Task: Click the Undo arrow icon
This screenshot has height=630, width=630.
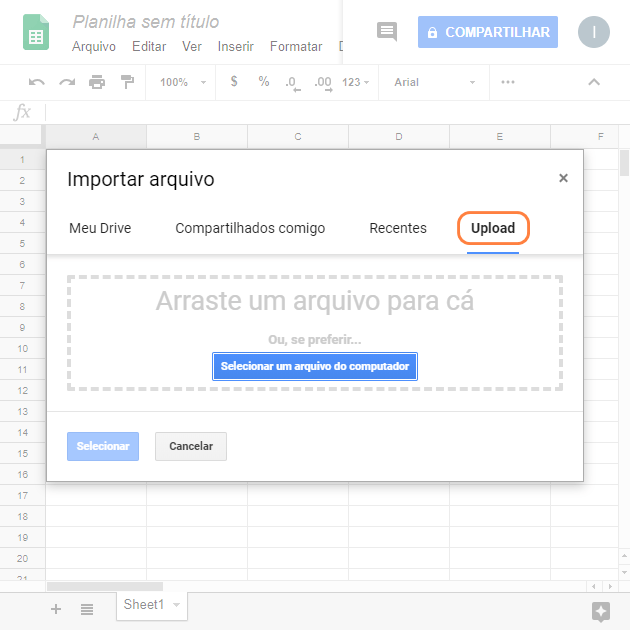Action: point(37,82)
